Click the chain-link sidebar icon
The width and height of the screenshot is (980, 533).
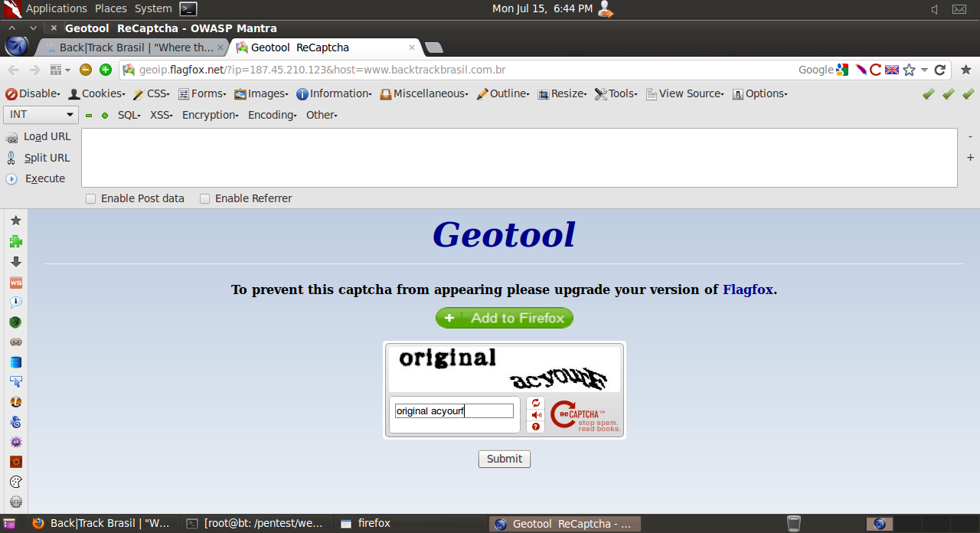(15, 342)
